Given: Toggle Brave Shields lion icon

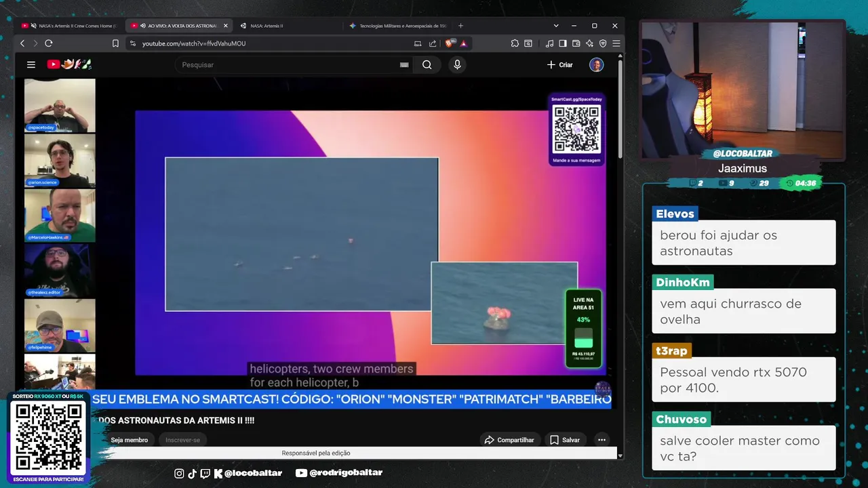Looking at the screenshot, I should (450, 43).
